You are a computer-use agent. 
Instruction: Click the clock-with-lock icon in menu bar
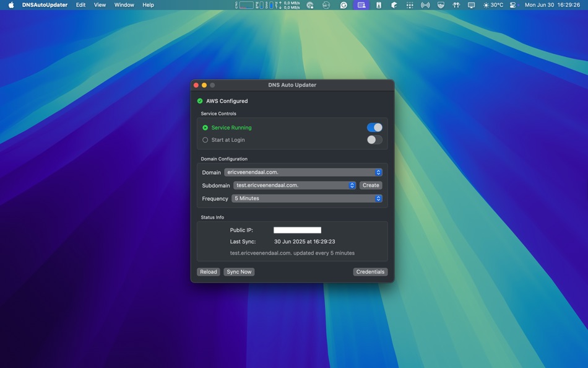309,5
